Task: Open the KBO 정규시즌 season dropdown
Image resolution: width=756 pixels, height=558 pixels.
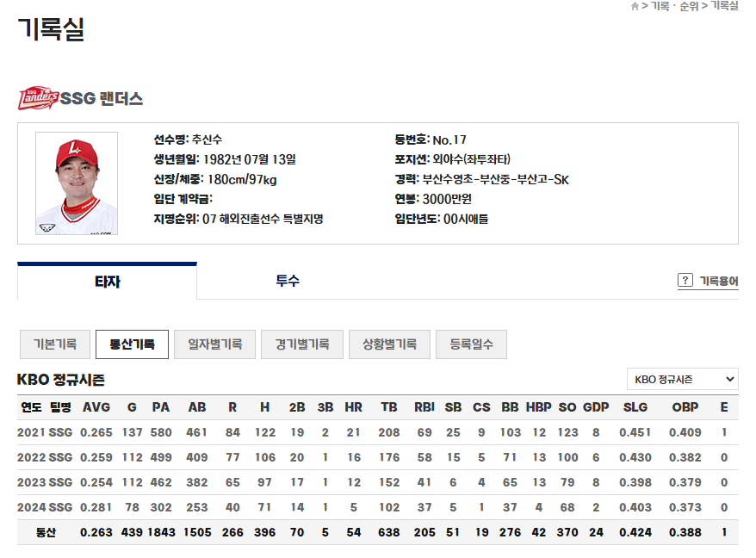Action: [x=684, y=379]
